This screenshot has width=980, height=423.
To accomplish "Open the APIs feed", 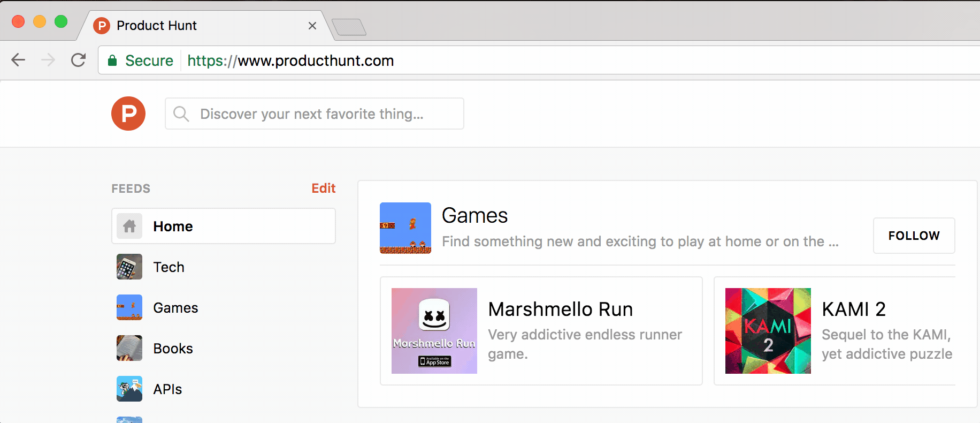I will click(224, 389).
